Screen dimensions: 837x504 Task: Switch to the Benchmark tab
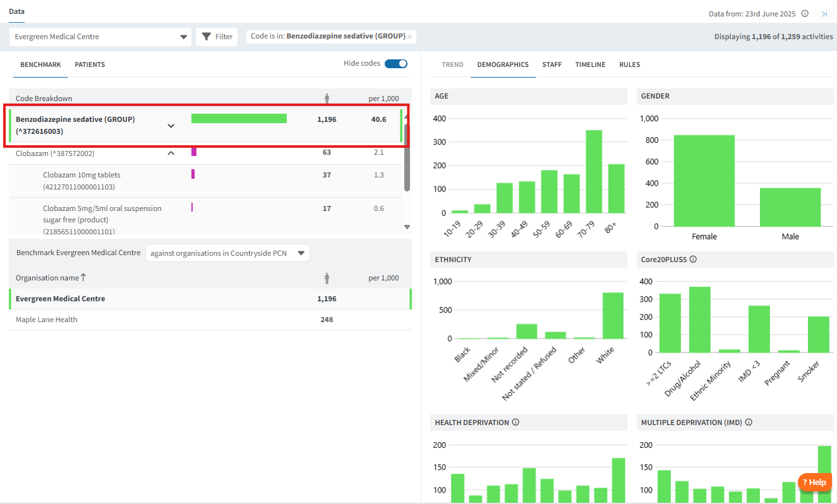(x=40, y=64)
